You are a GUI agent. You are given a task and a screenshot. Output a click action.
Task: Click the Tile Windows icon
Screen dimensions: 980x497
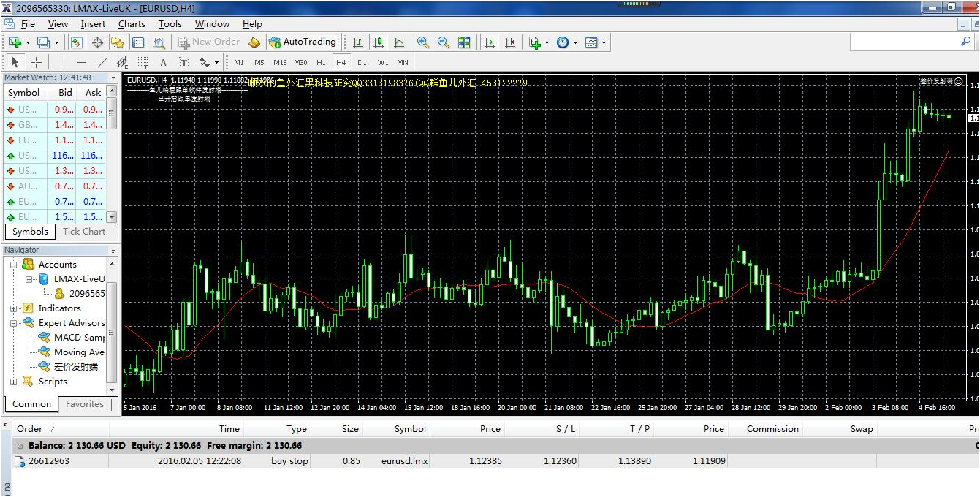(464, 42)
